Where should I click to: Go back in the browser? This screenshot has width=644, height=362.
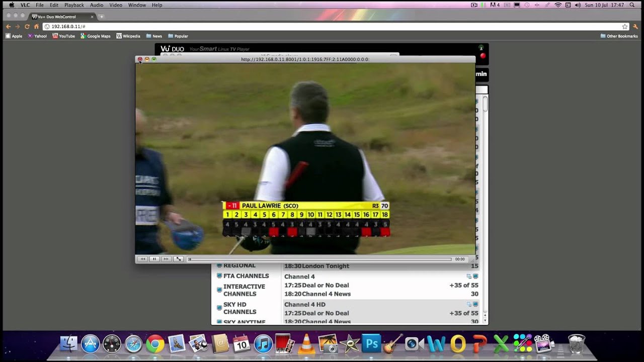(8, 26)
